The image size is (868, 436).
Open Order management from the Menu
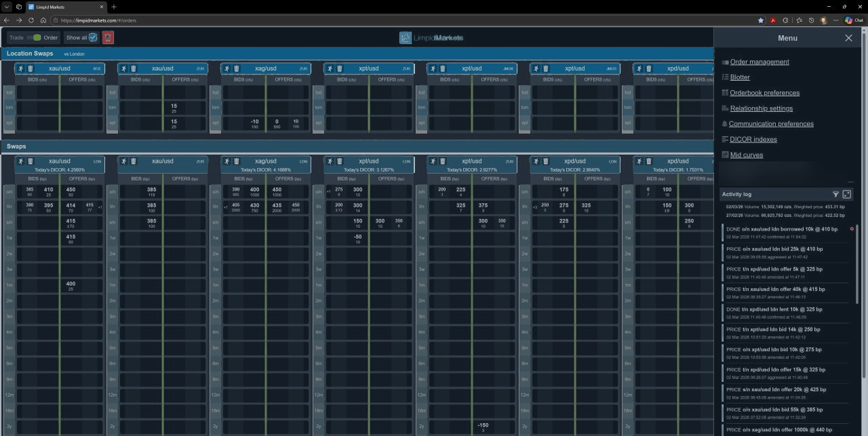[759, 62]
